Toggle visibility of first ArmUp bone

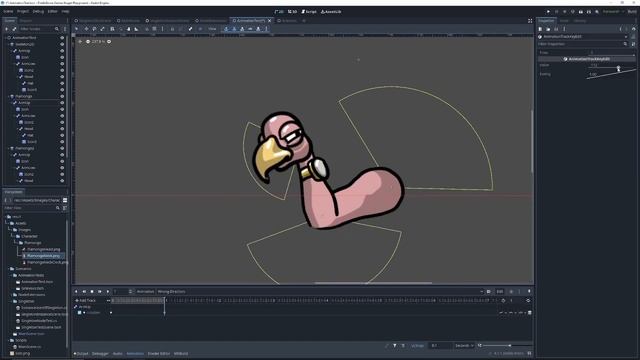click(62, 51)
